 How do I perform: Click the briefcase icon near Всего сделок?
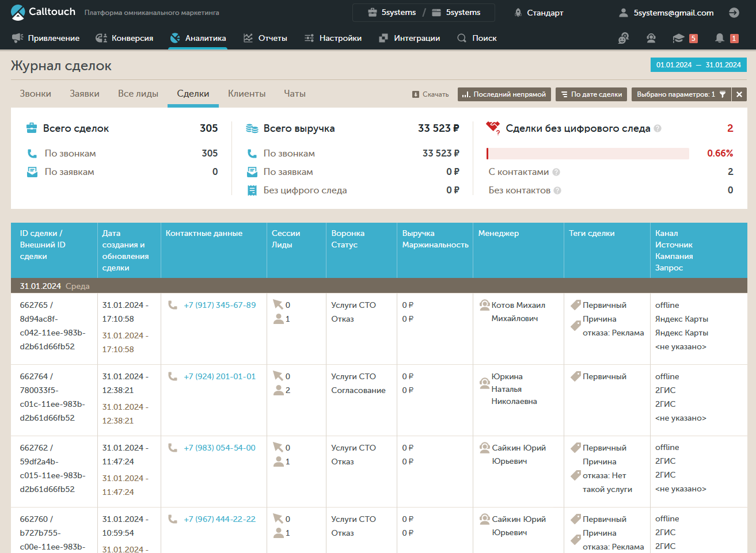32,128
